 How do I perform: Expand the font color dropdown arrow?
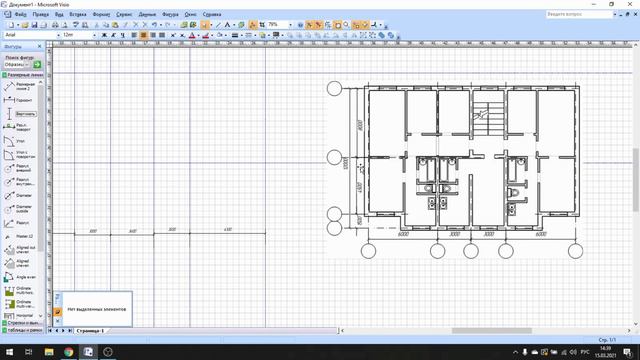(198, 35)
